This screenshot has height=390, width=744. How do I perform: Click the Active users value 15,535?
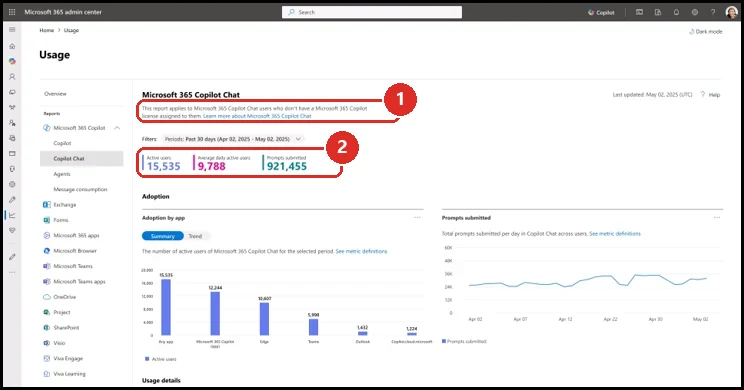pos(163,166)
